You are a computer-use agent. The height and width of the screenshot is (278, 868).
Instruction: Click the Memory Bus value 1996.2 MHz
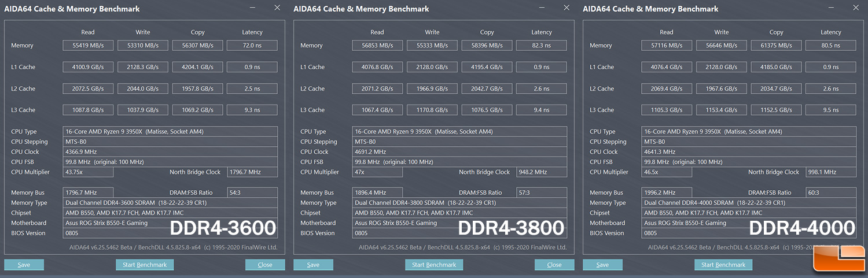click(667, 192)
